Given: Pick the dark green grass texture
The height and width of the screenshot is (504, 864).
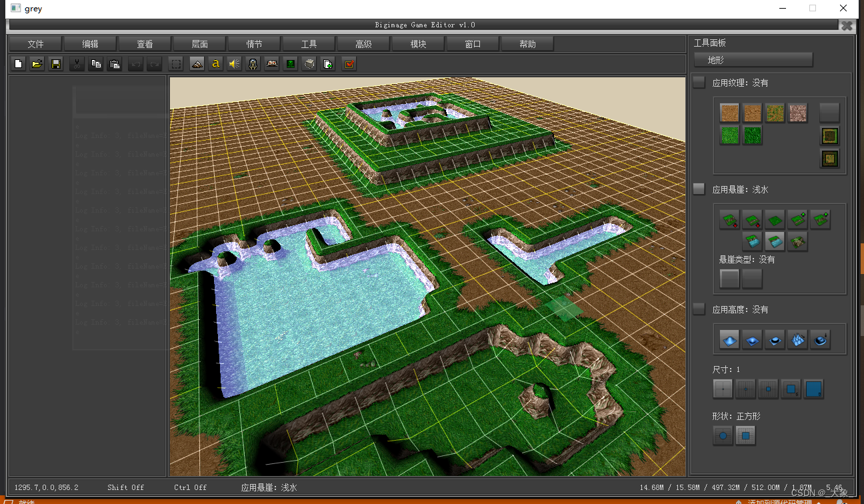Looking at the screenshot, I should coord(753,135).
